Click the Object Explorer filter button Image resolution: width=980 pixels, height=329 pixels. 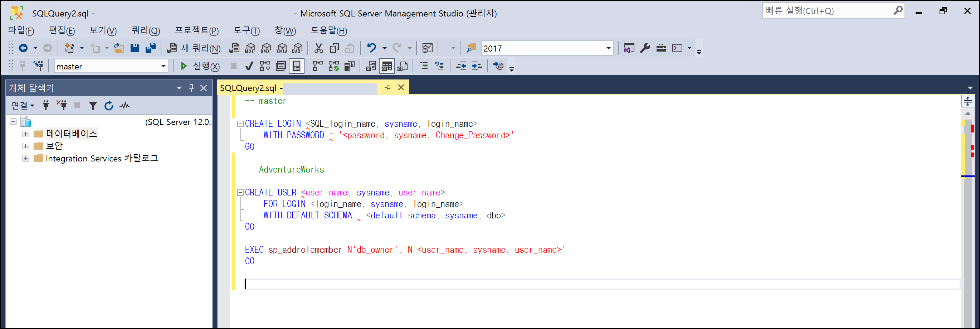pyautogui.click(x=93, y=106)
